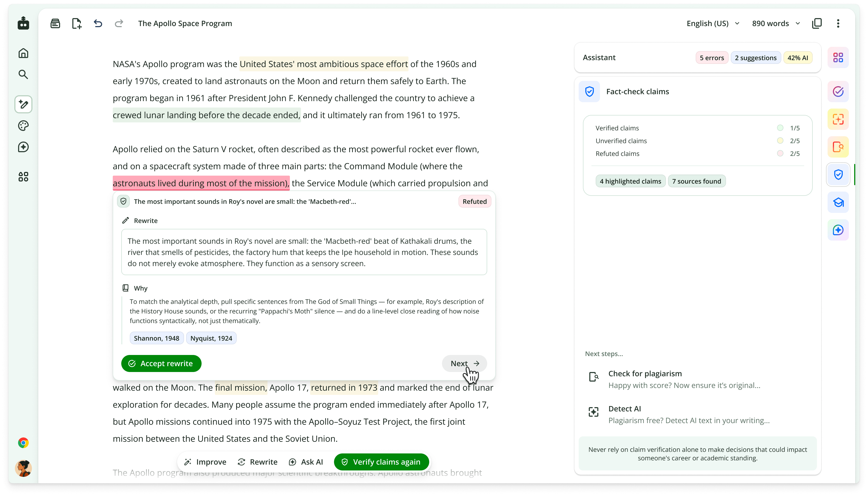Redo the last change
This screenshot has width=868, height=496.
pyautogui.click(x=119, y=23)
